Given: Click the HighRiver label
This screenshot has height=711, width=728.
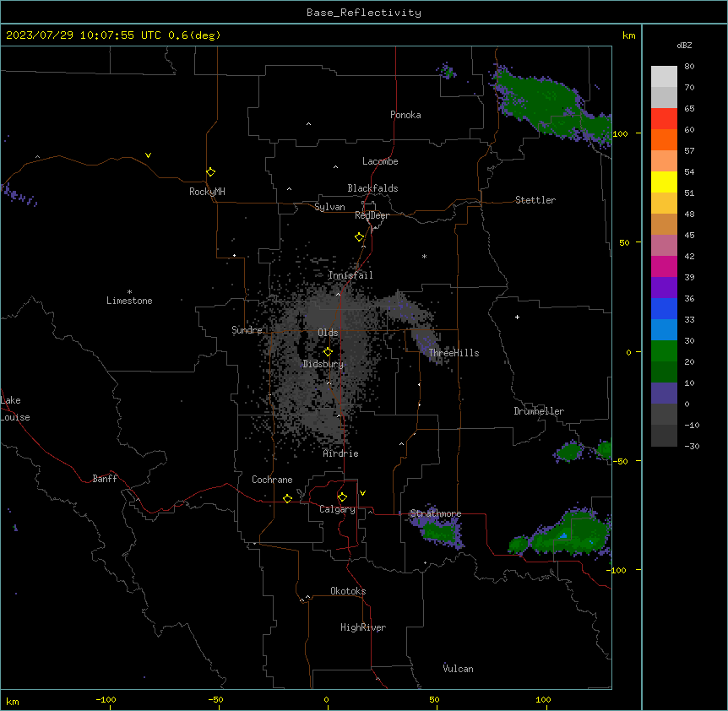Looking at the screenshot, I should pos(363,627).
